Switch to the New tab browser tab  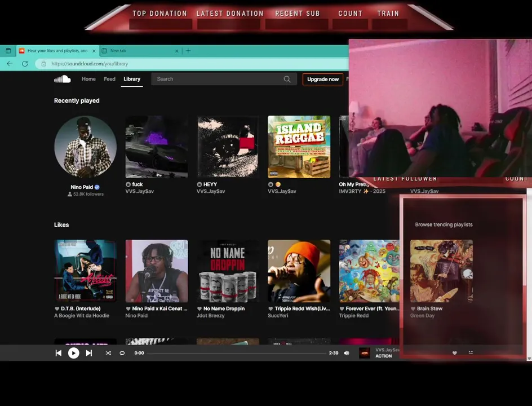[x=141, y=51]
